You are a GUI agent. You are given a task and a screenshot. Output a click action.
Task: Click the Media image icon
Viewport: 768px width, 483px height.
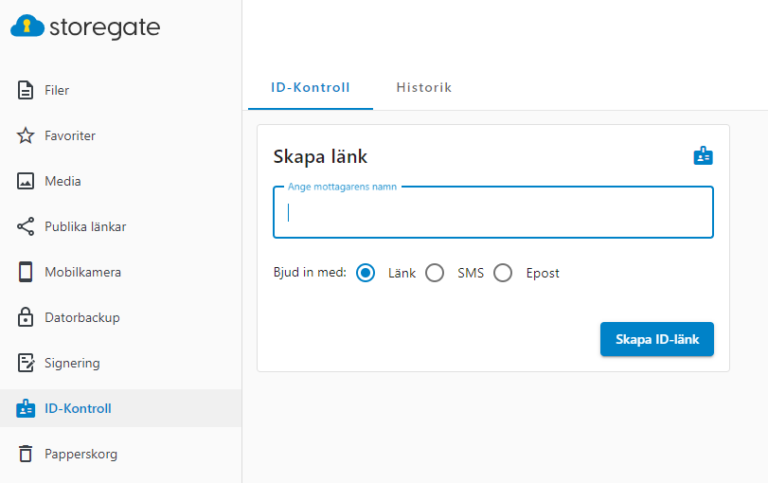click(x=26, y=181)
